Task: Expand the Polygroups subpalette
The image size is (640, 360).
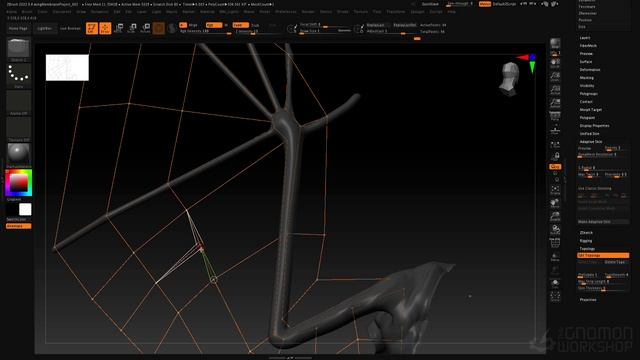Action: (x=589, y=93)
